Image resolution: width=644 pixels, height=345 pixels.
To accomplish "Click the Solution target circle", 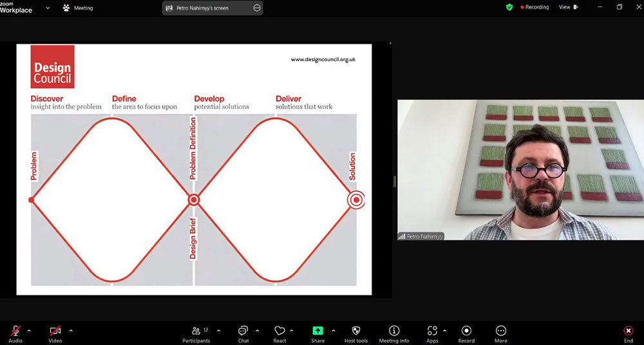I will point(356,200).
